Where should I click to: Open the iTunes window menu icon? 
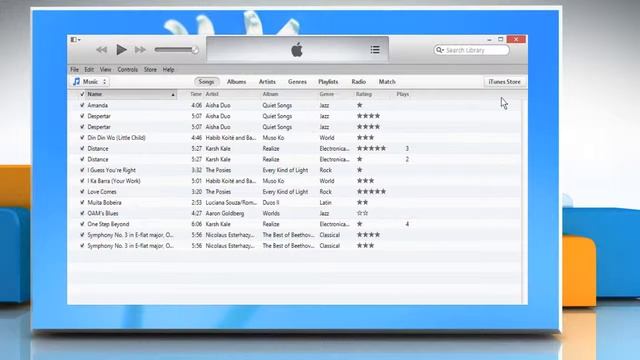75,40
